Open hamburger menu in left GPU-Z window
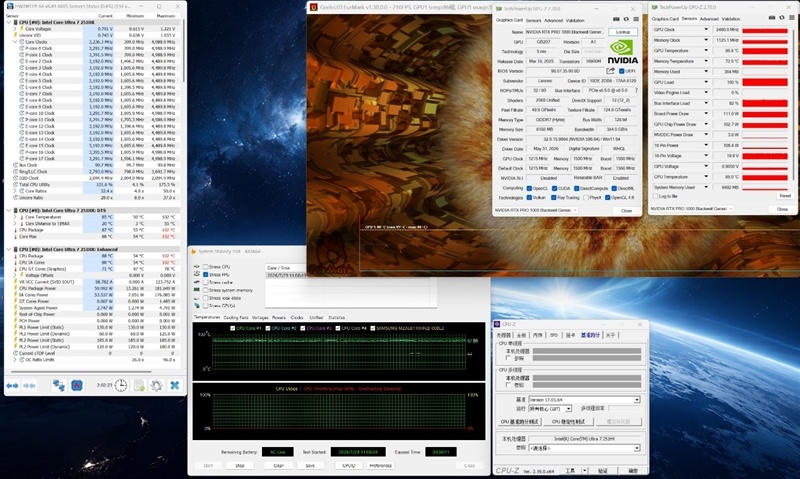 tap(636, 19)
